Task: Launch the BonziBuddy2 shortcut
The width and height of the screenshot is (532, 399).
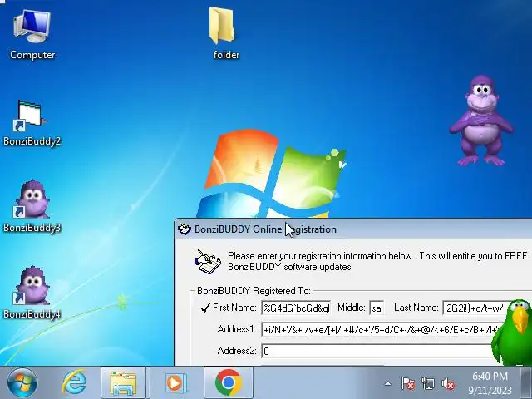Action: tap(32, 123)
